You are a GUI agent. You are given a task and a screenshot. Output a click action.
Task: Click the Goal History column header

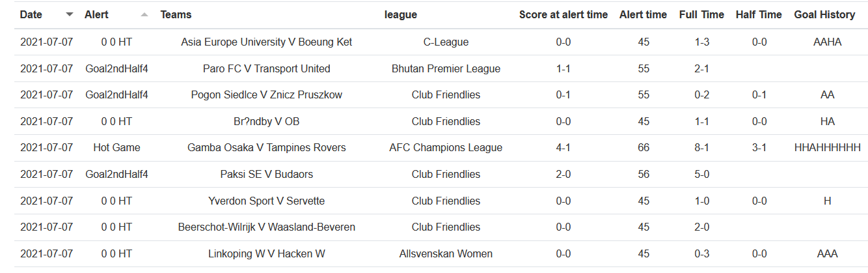tap(824, 14)
